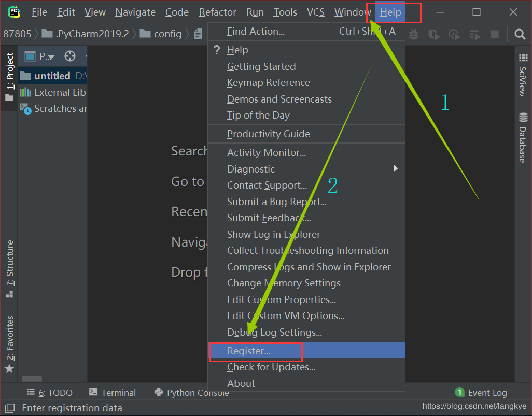Viewport: 532px width, 416px height.
Task: Select About menu entry
Action: tap(306, 383)
